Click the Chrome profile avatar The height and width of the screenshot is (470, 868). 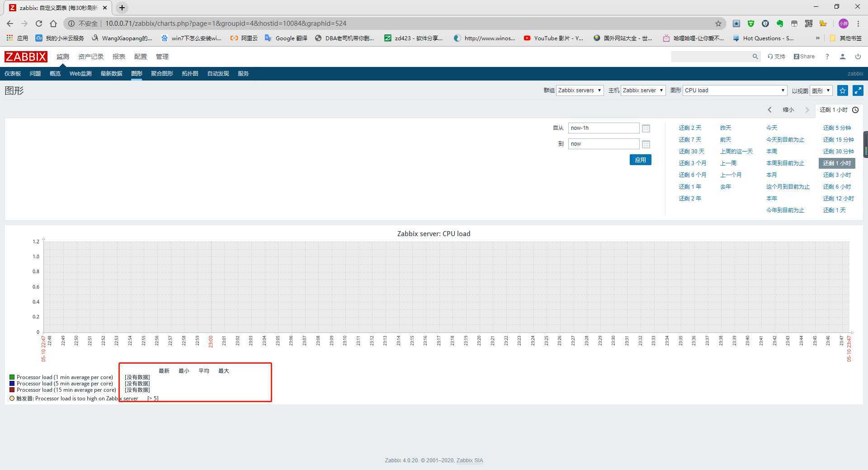click(x=843, y=24)
